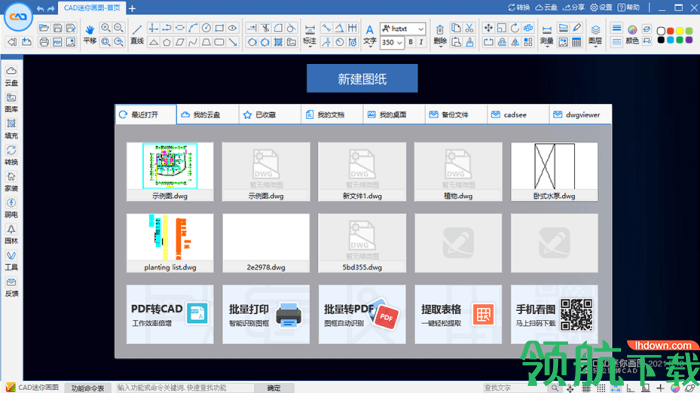700x393 pixels.
Task: Open the Command List (功能命令表) button
Action: [x=88, y=388]
